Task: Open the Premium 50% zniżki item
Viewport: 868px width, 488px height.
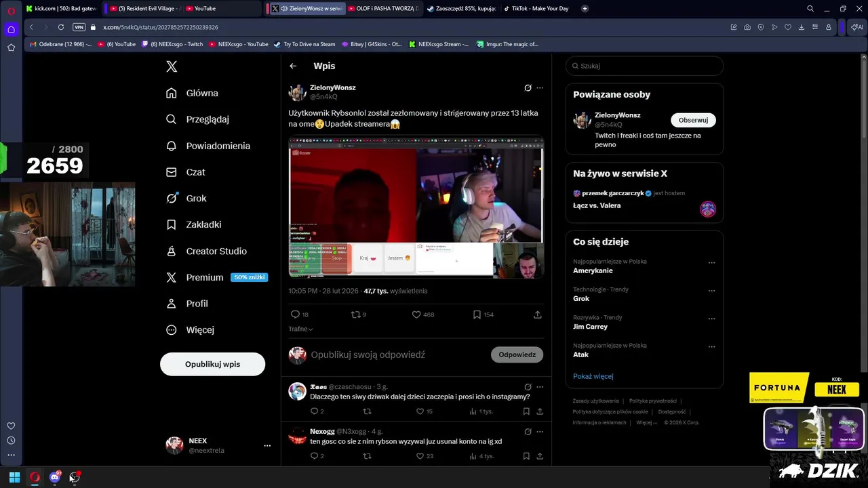Action: 216,277
